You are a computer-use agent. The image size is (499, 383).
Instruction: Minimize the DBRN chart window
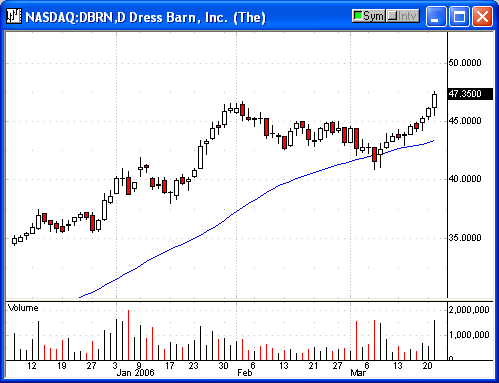tap(436, 17)
